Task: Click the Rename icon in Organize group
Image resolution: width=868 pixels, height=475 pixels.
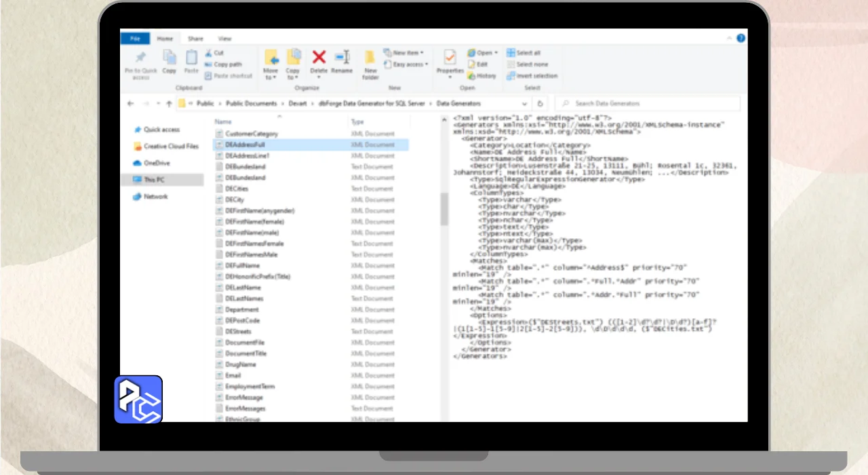Action: pos(342,58)
